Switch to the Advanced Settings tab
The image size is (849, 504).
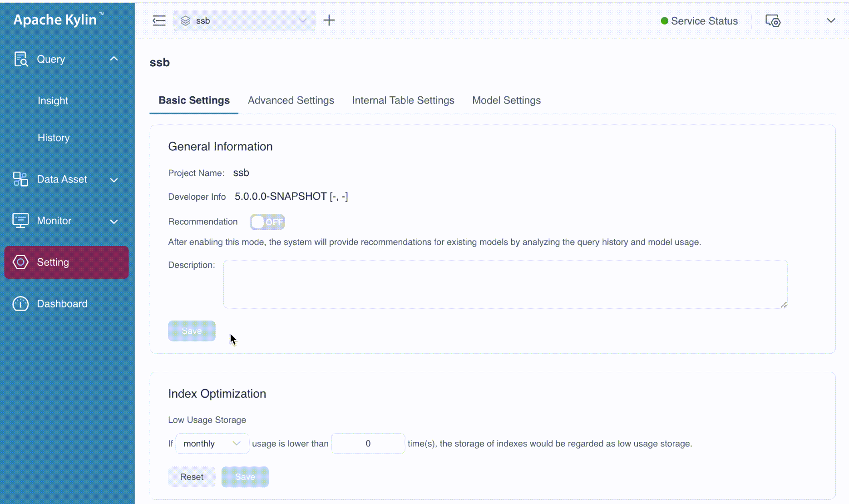tap(291, 100)
